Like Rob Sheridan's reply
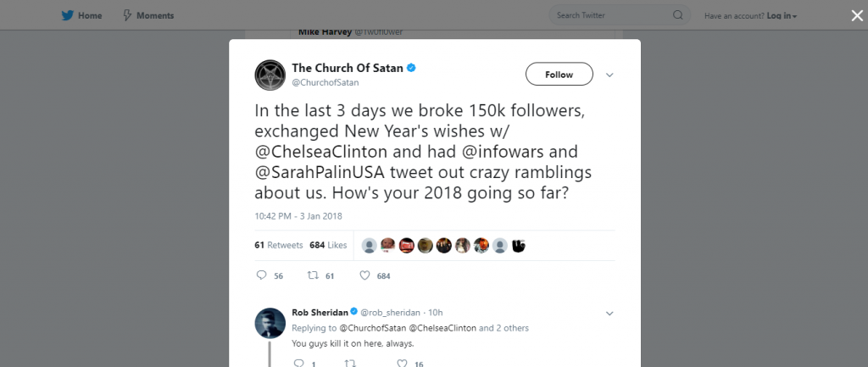This screenshot has height=367, width=868. (403, 364)
